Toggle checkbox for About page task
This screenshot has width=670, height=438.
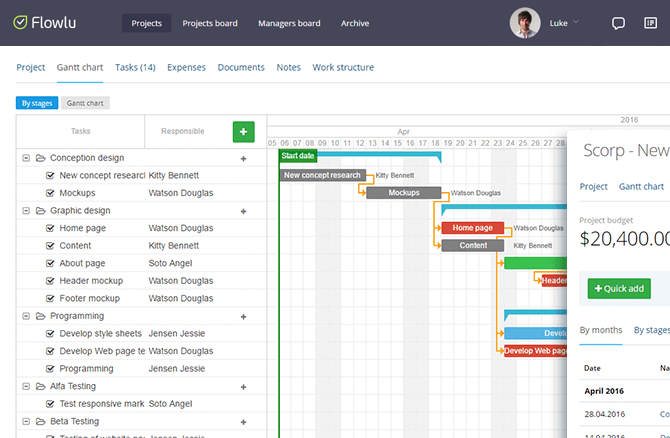tap(50, 263)
